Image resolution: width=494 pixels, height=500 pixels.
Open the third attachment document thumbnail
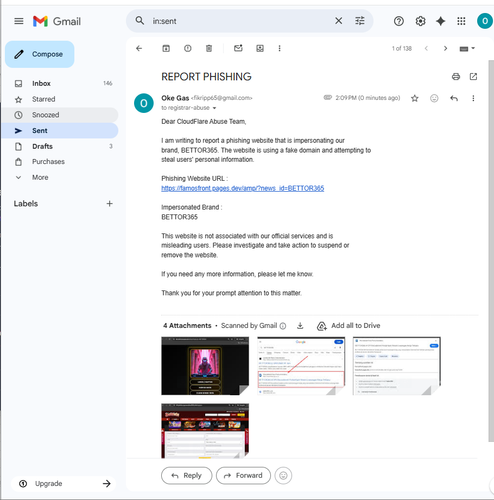point(397,366)
